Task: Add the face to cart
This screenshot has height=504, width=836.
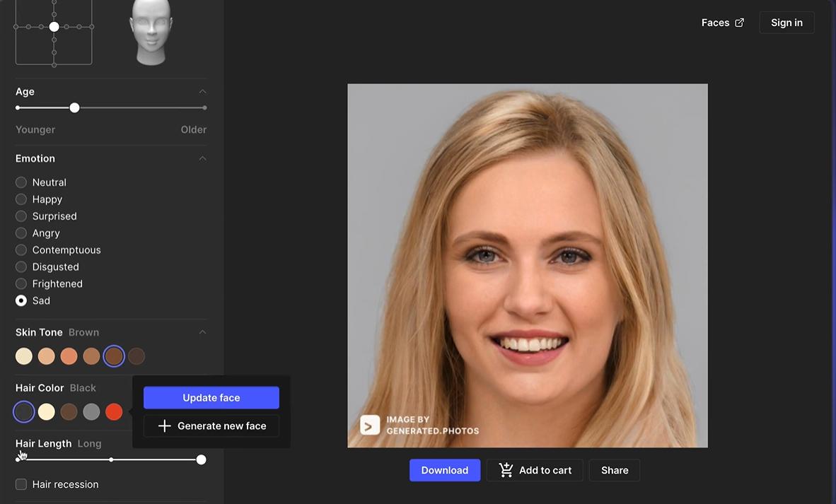Action: tap(535, 470)
